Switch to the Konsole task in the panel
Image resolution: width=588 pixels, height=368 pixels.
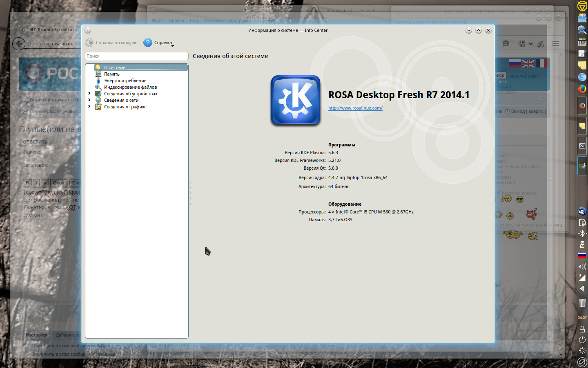[x=582, y=146]
